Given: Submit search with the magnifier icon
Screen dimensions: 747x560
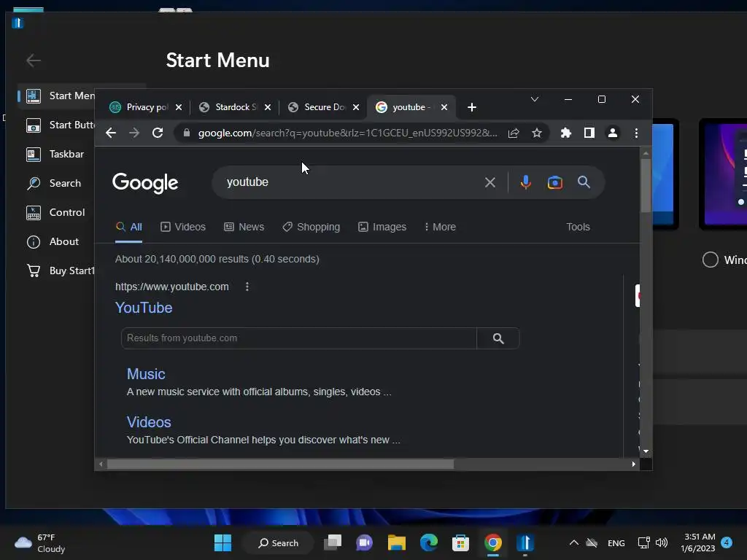Looking at the screenshot, I should point(584,182).
